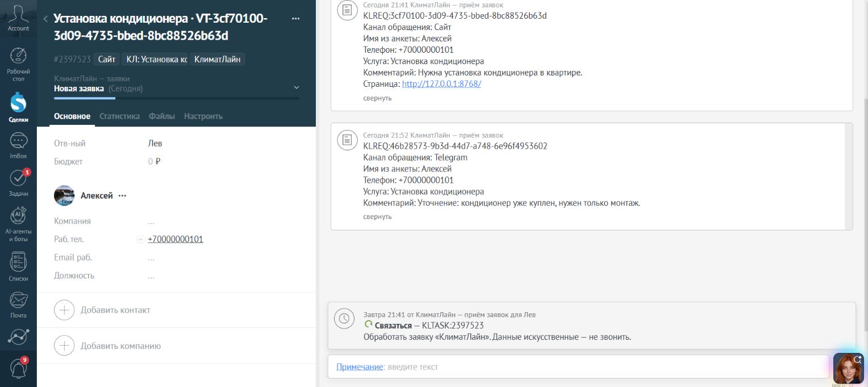This screenshot has height=387, width=868.
Task: Click the green refresh icon beside Связаться
Action: pyautogui.click(x=368, y=325)
